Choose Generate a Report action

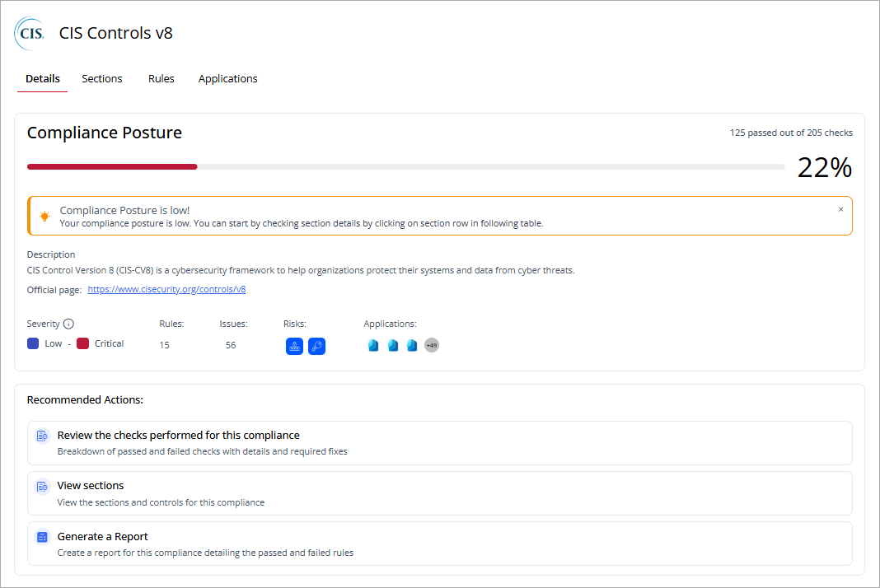(x=440, y=544)
